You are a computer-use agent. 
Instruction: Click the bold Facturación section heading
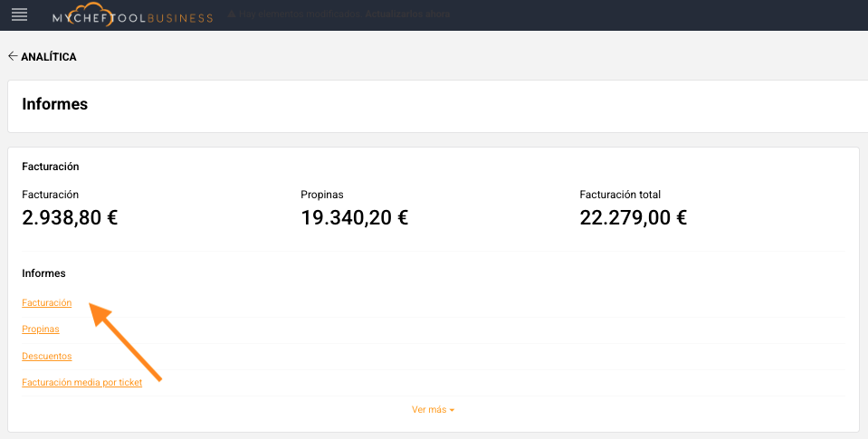pyautogui.click(x=51, y=167)
